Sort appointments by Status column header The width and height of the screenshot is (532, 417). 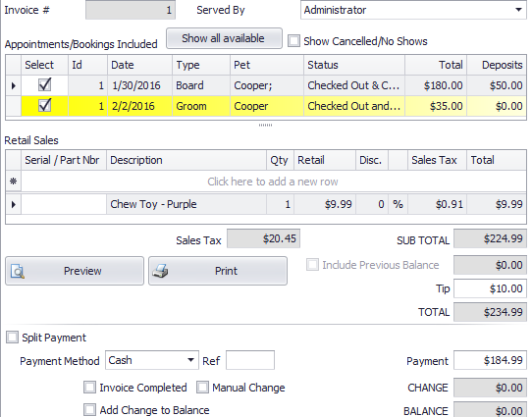pyautogui.click(x=354, y=65)
